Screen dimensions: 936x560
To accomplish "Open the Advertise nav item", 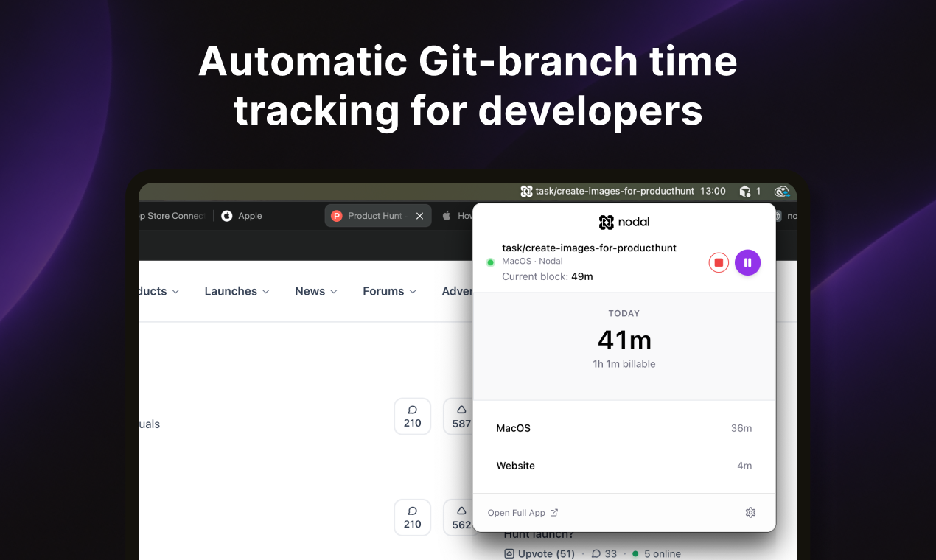I will click(457, 291).
